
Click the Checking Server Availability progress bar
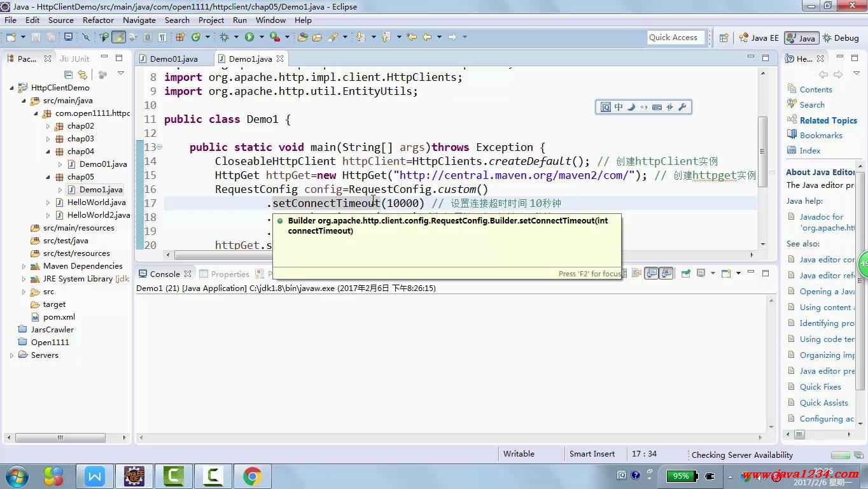click(x=840, y=455)
